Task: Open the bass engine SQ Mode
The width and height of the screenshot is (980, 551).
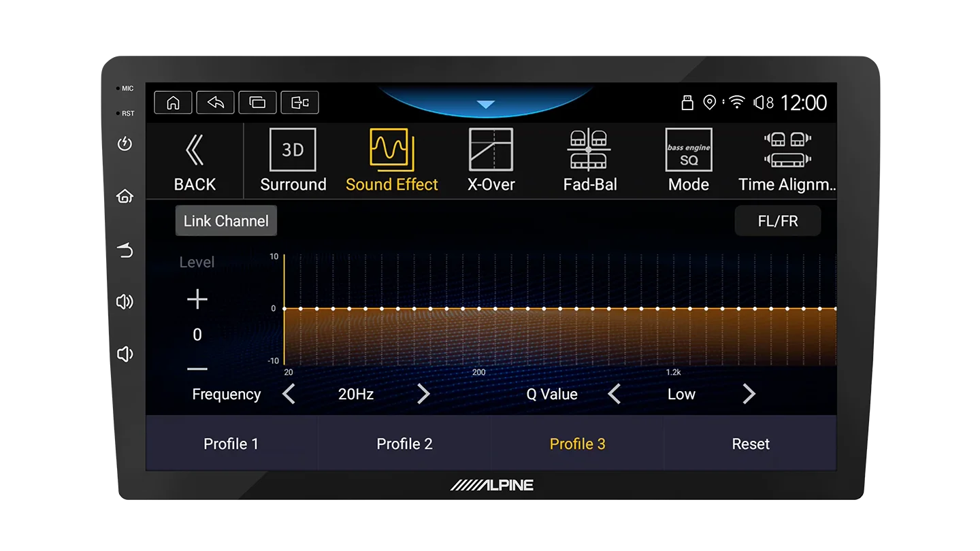Action: click(688, 161)
